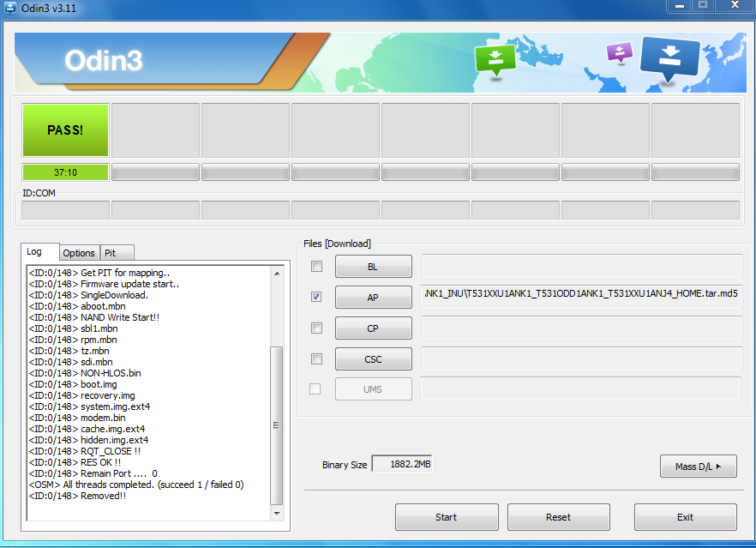Click the empty BL file path field
Screen dimensions: 756x548
click(582, 266)
